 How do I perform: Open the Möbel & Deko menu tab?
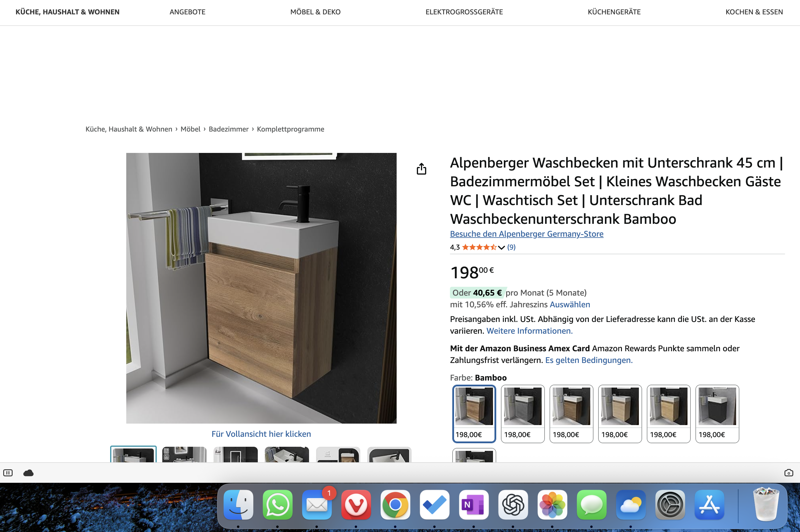coord(315,12)
